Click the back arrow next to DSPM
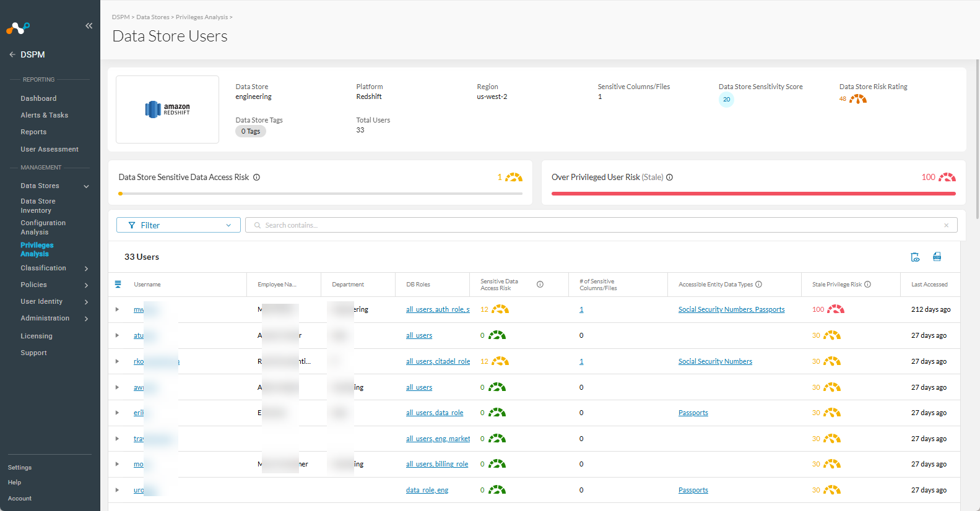The image size is (980, 511). click(x=12, y=54)
